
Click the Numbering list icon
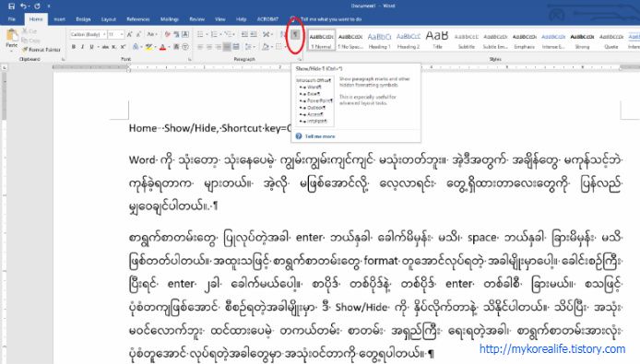(x=215, y=35)
